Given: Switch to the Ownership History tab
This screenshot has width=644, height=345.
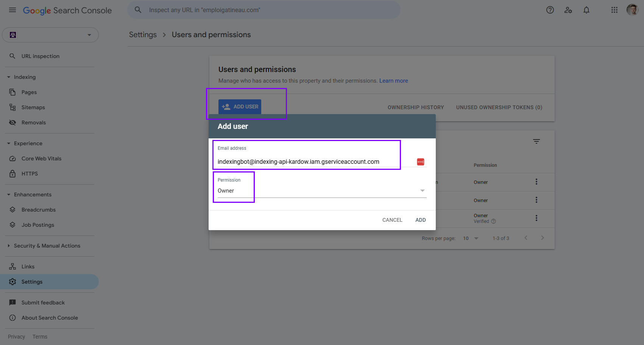Looking at the screenshot, I should click(x=415, y=107).
